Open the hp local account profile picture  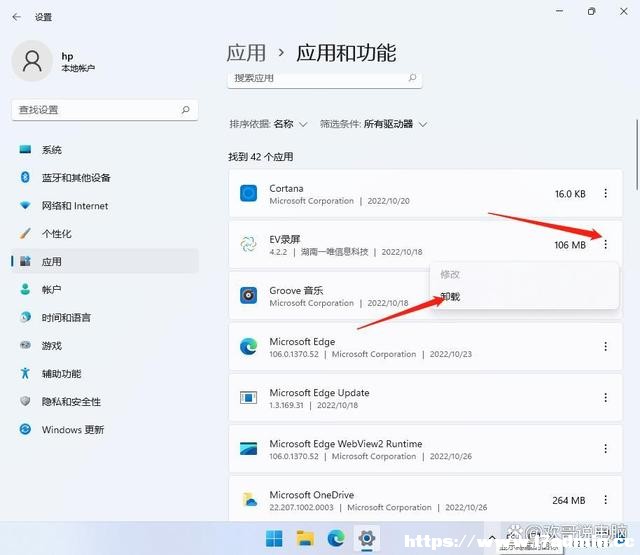(32, 61)
